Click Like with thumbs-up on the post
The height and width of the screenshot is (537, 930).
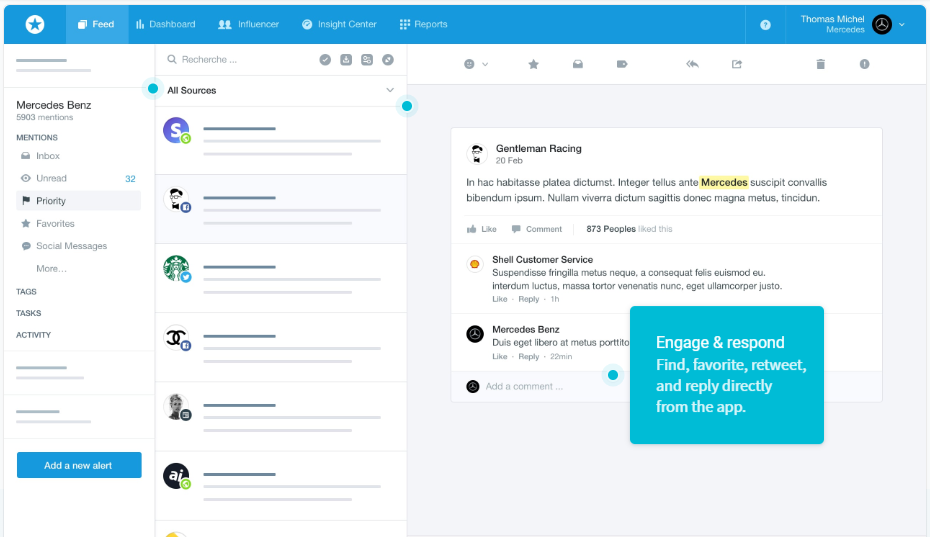482,229
